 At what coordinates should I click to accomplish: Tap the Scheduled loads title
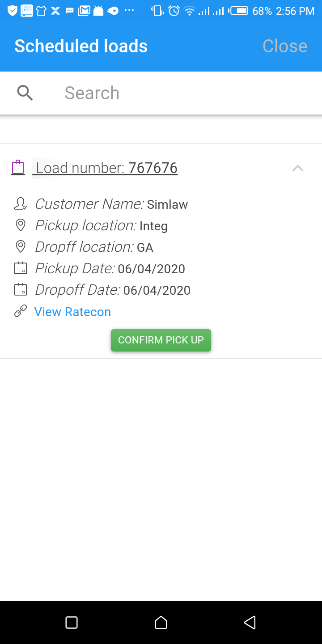tap(81, 46)
